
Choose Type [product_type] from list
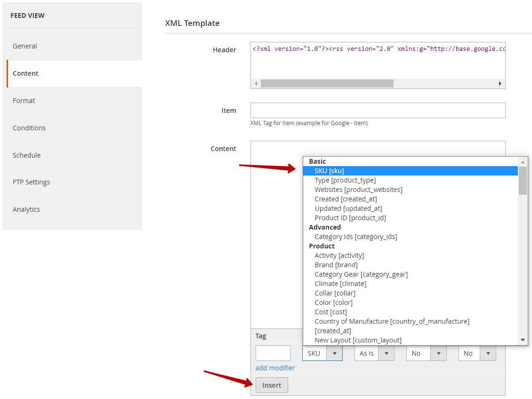410,180
